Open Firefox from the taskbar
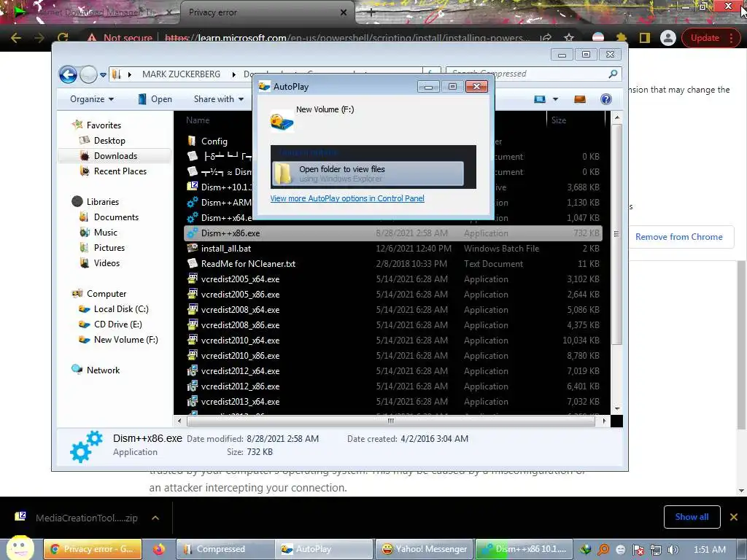747x560 pixels. [158, 549]
